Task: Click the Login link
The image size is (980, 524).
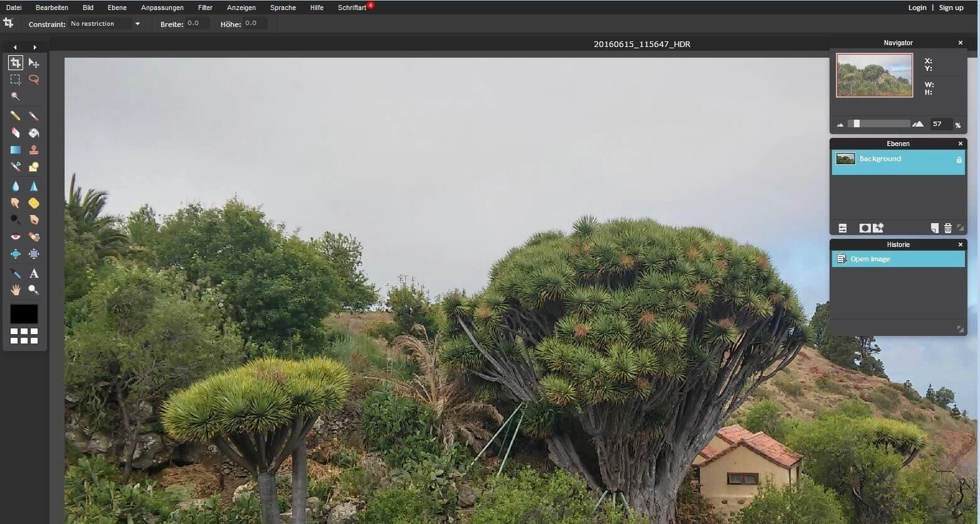Action: coord(917,8)
